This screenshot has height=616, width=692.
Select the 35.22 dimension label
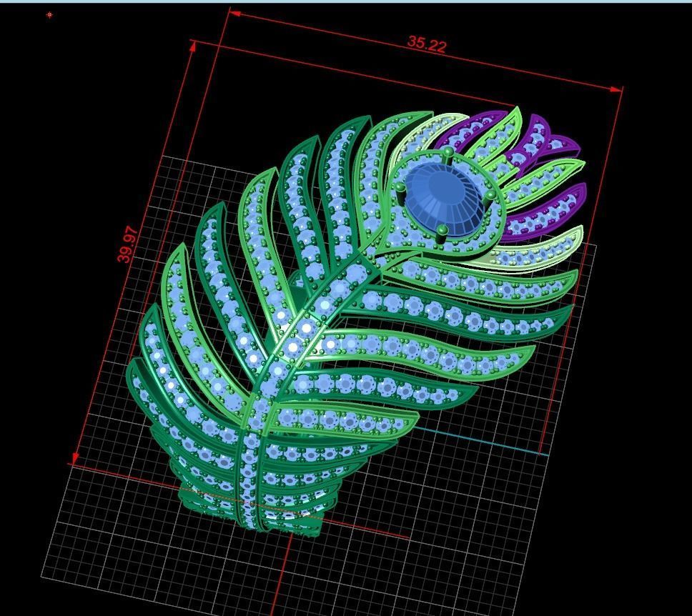coord(426,44)
